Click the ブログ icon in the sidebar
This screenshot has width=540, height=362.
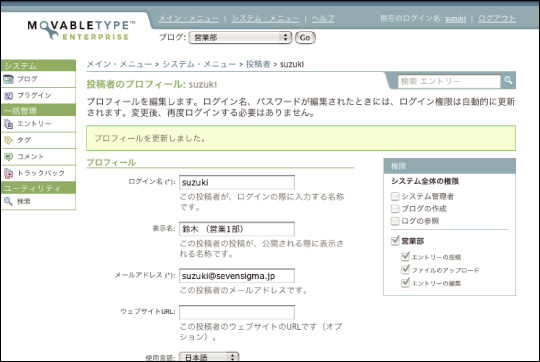(x=8, y=79)
